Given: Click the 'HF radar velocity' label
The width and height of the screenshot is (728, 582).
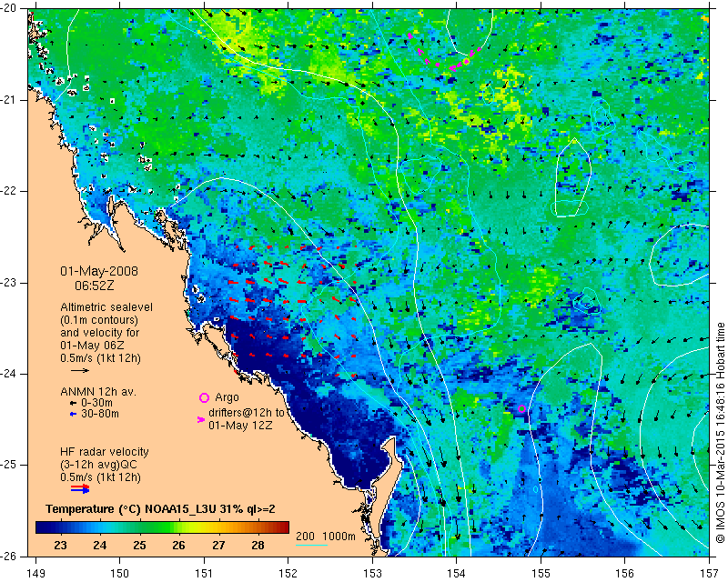Looking at the screenshot, I should pyautogui.click(x=105, y=452).
